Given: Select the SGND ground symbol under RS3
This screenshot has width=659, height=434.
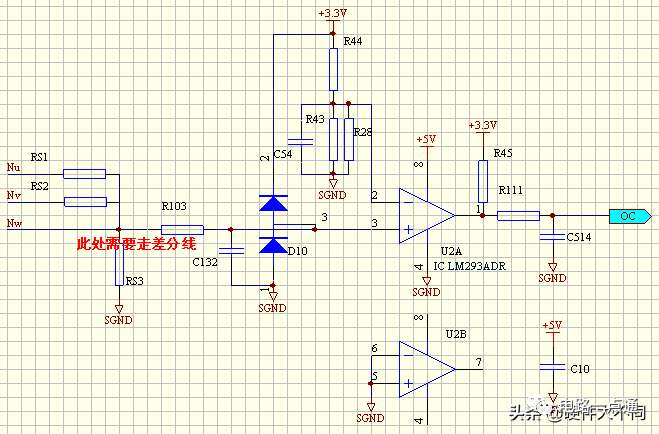Looking at the screenshot, I should point(119,315).
